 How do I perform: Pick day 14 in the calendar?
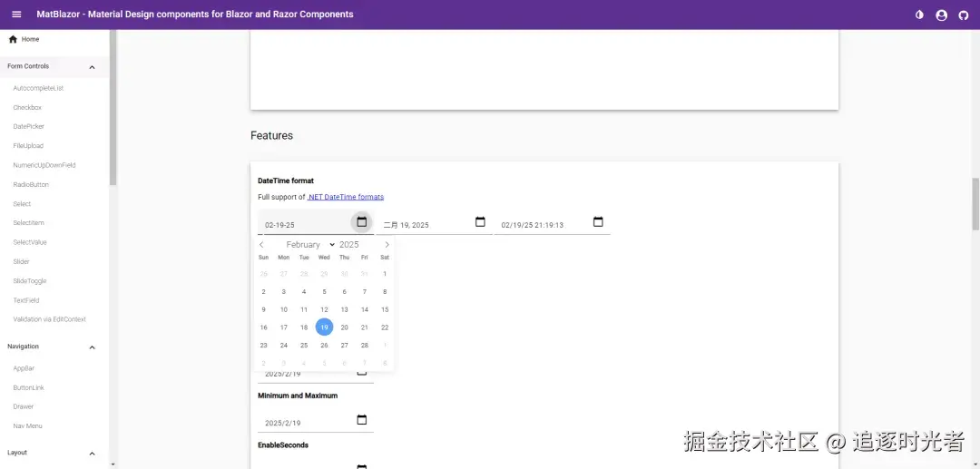(x=365, y=309)
